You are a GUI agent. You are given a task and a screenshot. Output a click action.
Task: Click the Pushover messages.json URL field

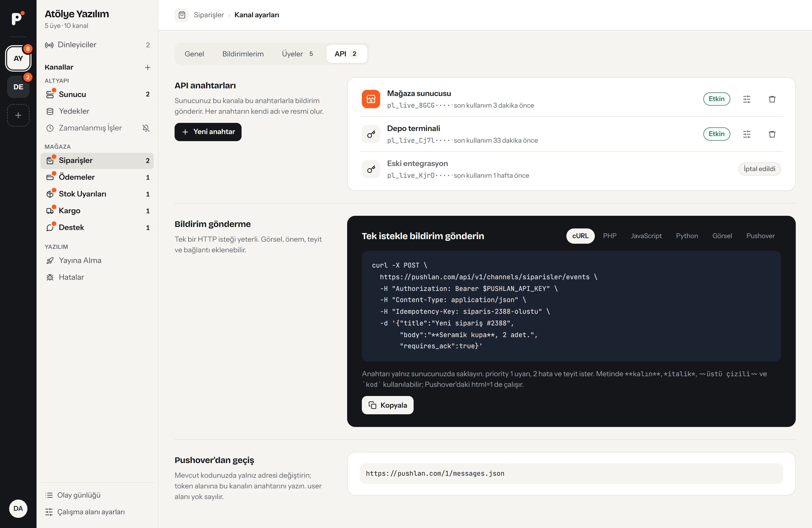tap(571, 473)
